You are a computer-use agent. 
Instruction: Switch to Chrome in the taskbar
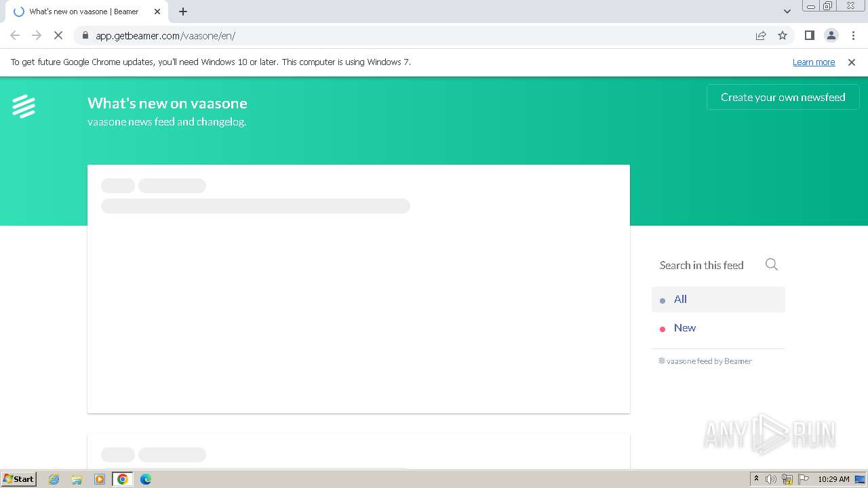[x=123, y=479]
